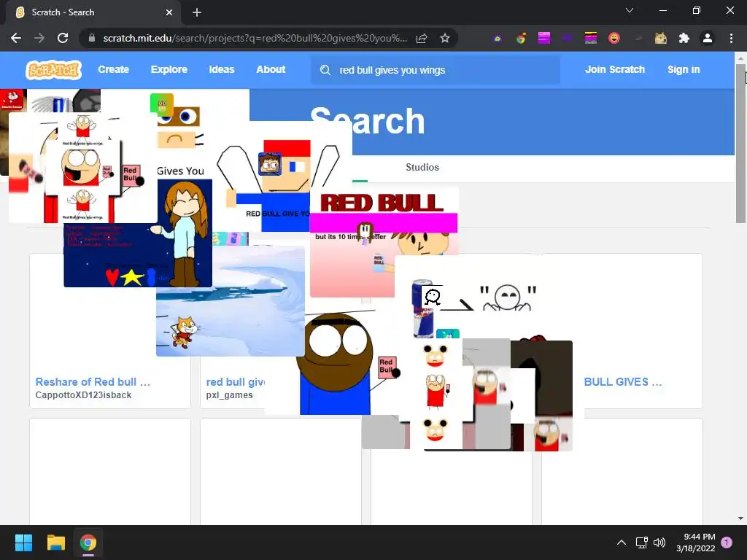
Task: Reload the page
Action: pyautogui.click(x=63, y=38)
